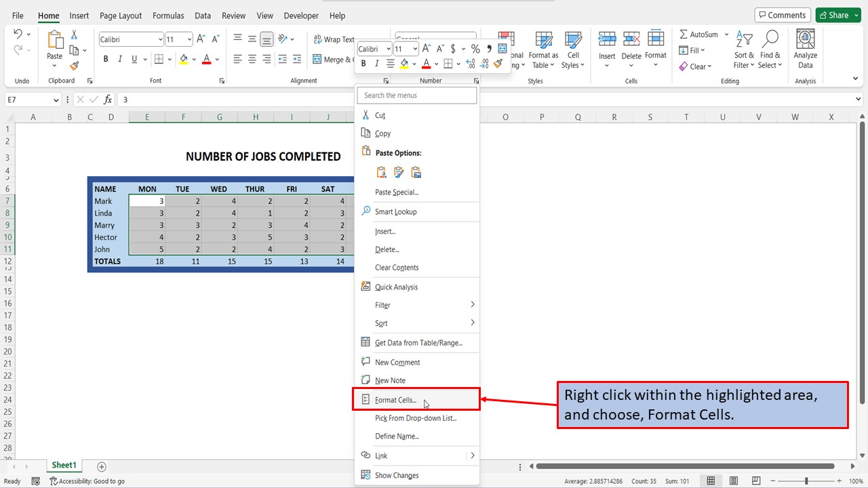This screenshot has width=868, height=488.
Task: Switch to the Formulas ribbon tab
Action: coord(167,15)
